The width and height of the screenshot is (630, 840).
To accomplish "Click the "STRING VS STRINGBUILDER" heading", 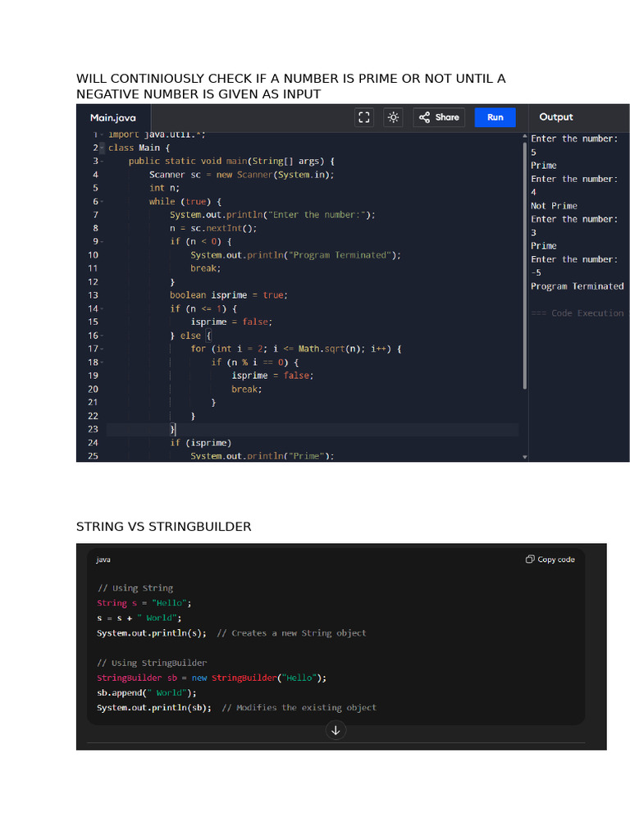I will click(163, 527).
